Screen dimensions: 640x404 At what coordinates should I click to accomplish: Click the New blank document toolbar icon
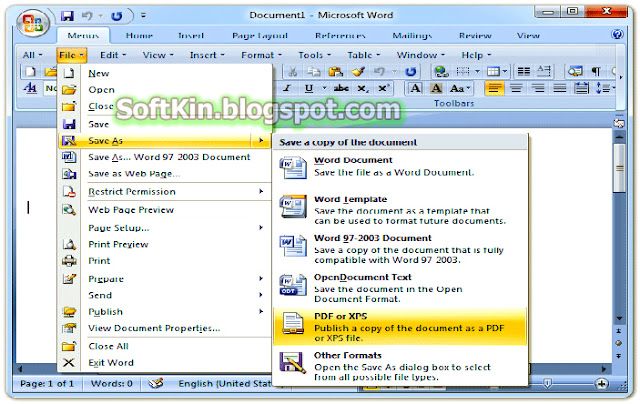pos(30,72)
